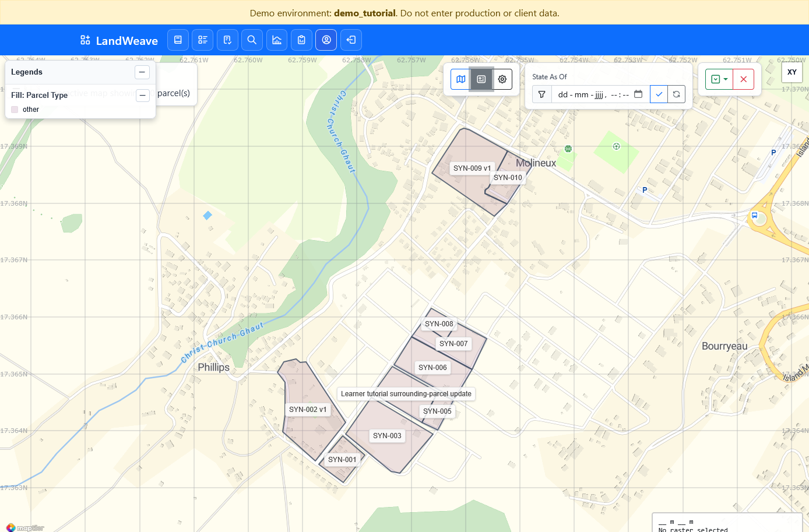
Task: Select the 'other' legend label
Action: tap(31, 110)
